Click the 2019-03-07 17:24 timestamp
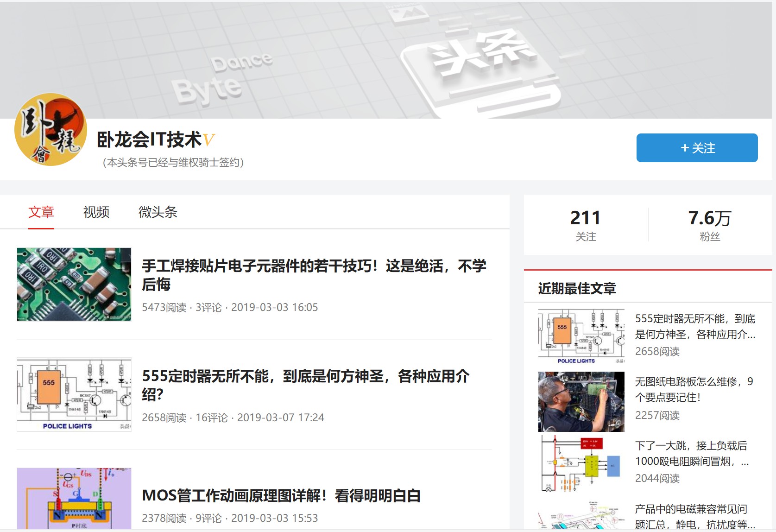This screenshot has height=532, width=776. 281,418
